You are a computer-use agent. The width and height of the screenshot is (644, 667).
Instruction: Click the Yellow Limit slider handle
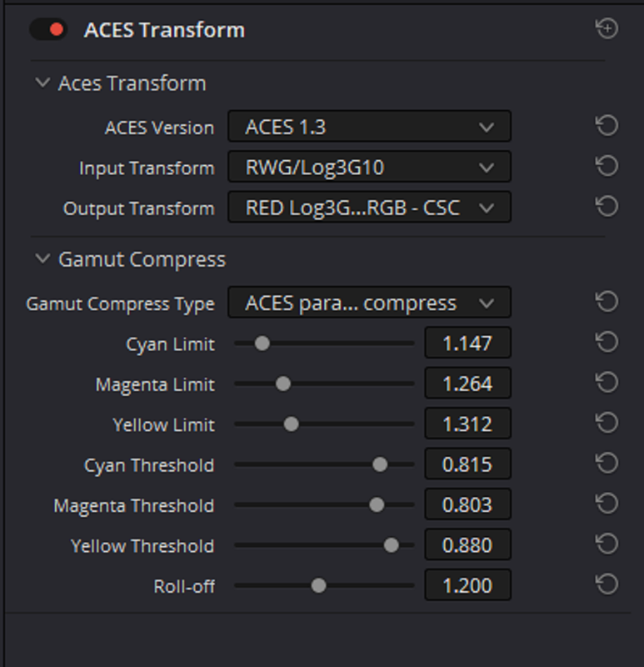[292, 424]
